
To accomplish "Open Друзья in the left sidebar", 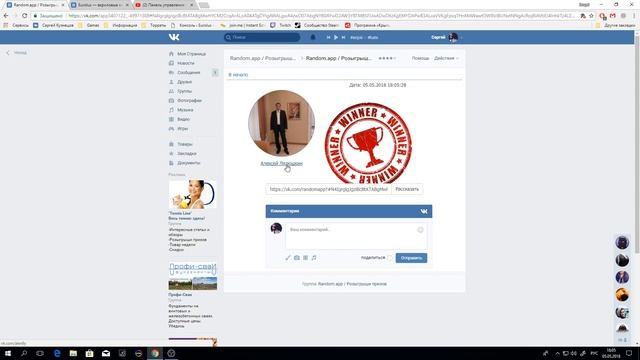I will [184, 82].
